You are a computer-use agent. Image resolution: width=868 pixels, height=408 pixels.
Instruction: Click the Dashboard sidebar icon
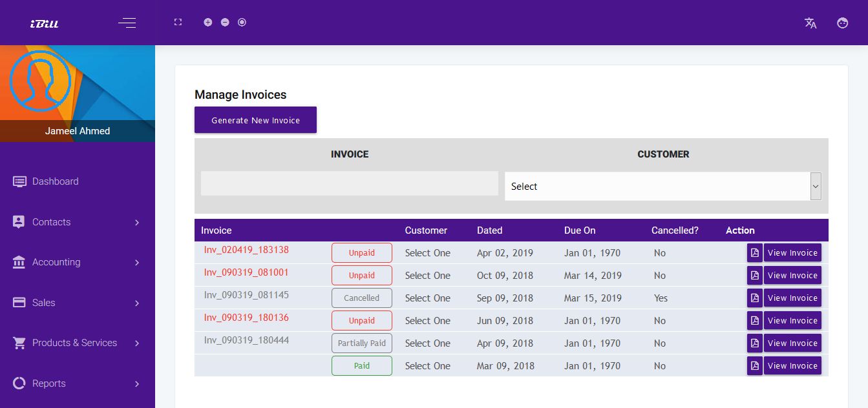click(x=19, y=181)
